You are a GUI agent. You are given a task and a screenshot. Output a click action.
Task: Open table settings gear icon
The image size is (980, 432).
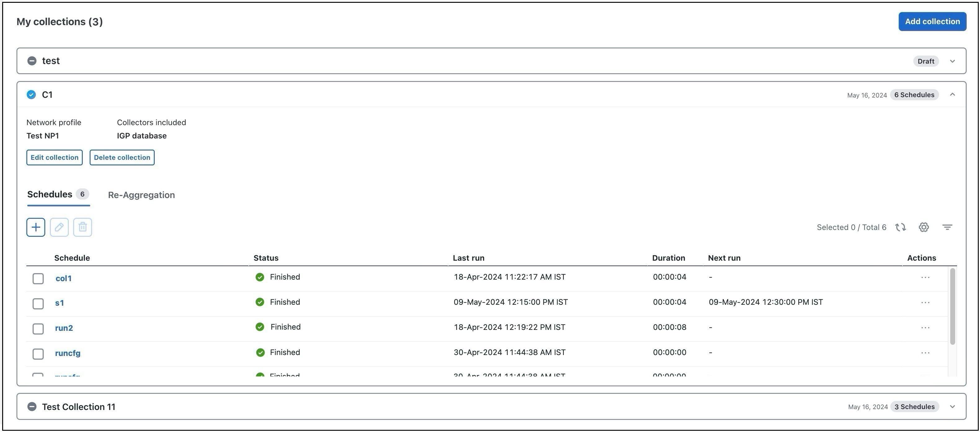pos(924,227)
